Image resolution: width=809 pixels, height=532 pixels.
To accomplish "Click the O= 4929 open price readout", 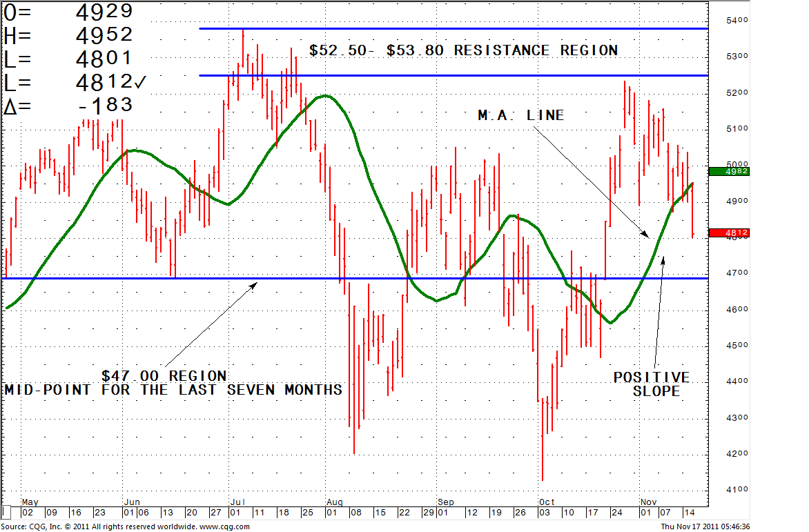I will (68, 11).
